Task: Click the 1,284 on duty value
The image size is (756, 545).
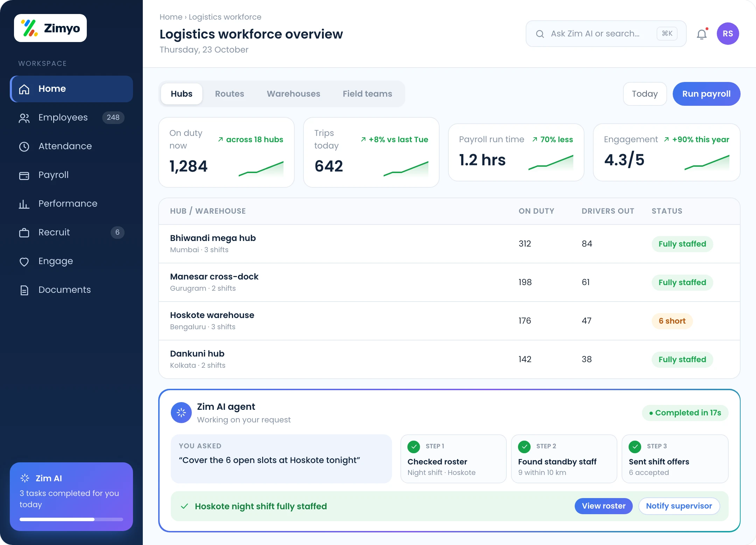Action: (x=188, y=166)
